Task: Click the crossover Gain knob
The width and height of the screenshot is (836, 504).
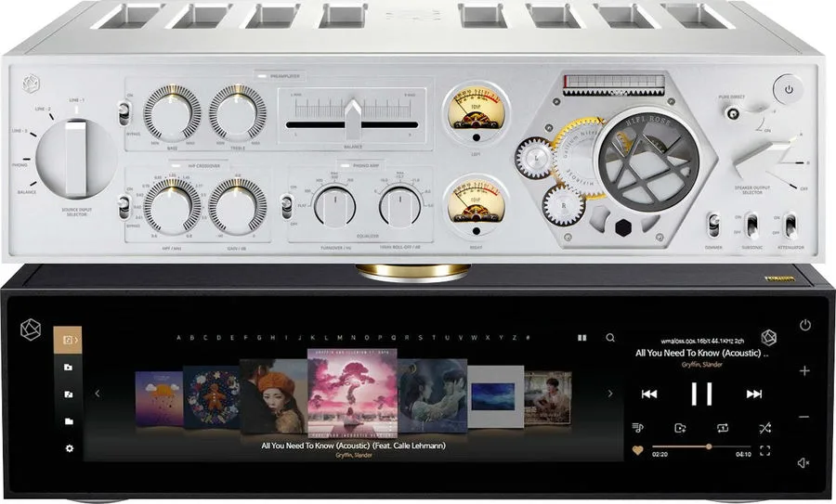Action: (238, 207)
